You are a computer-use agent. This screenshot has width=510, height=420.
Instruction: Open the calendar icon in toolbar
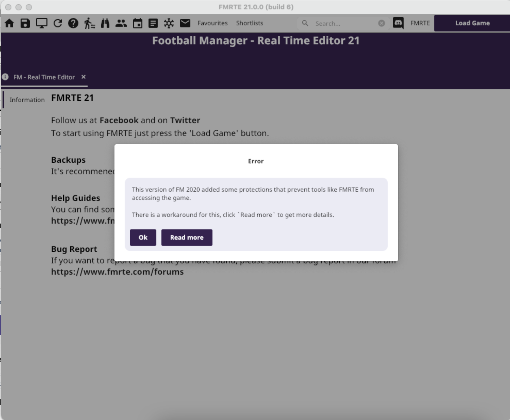(x=137, y=23)
